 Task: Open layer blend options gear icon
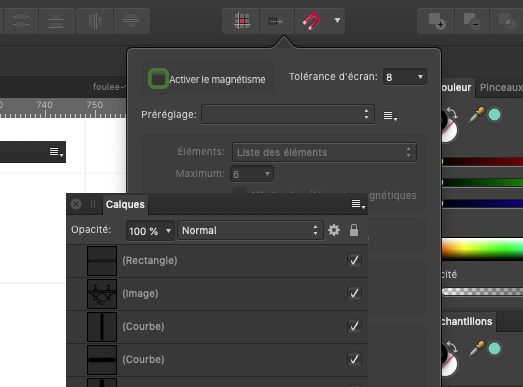click(334, 230)
